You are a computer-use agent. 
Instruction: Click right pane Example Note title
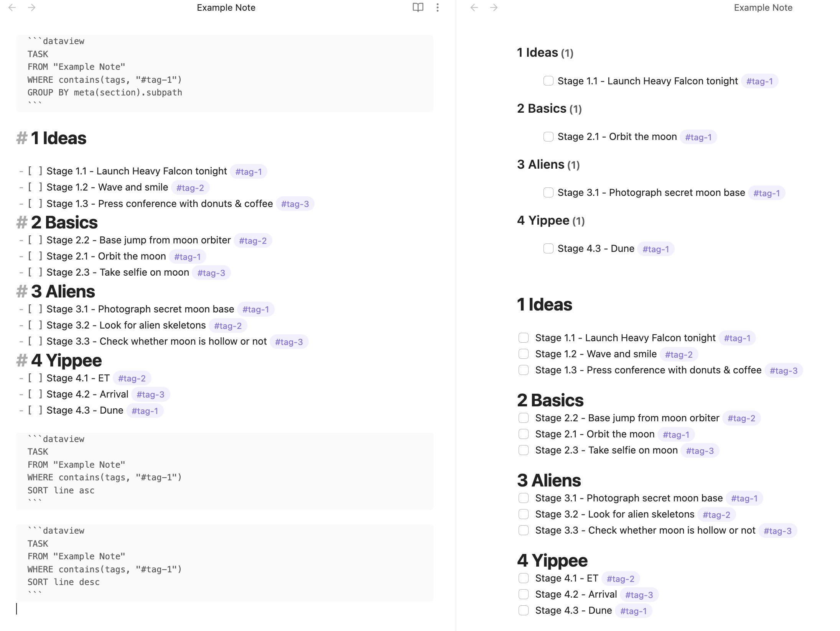point(763,8)
